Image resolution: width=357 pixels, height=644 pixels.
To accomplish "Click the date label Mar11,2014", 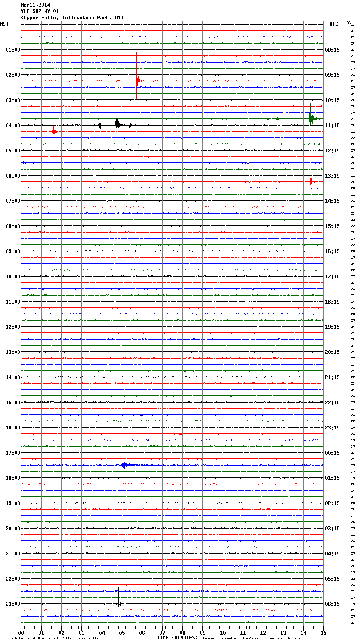I will click(35, 5).
